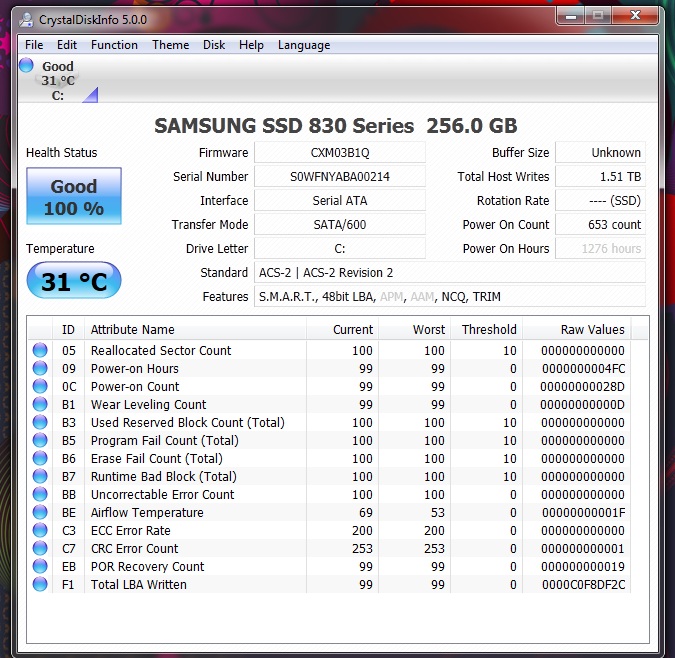The width and height of the screenshot is (675, 658).
Task: Select the CRC Error Count attribute name
Action: (x=134, y=549)
